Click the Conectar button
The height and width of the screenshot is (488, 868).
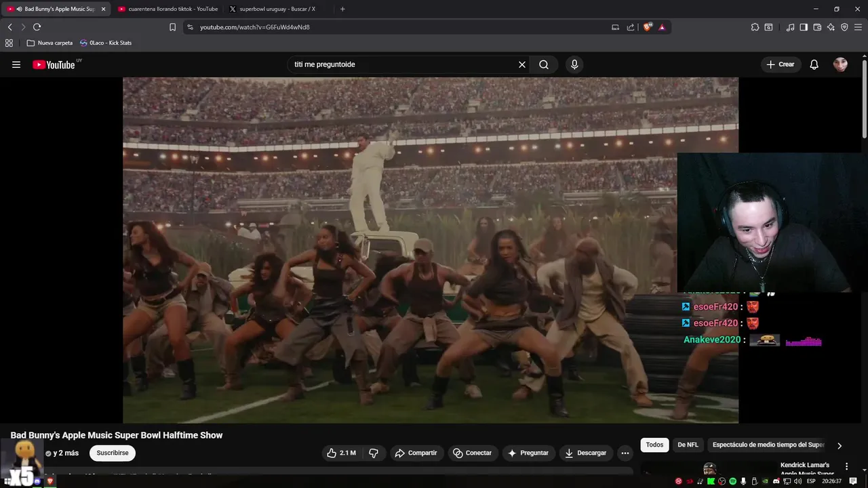(473, 453)
